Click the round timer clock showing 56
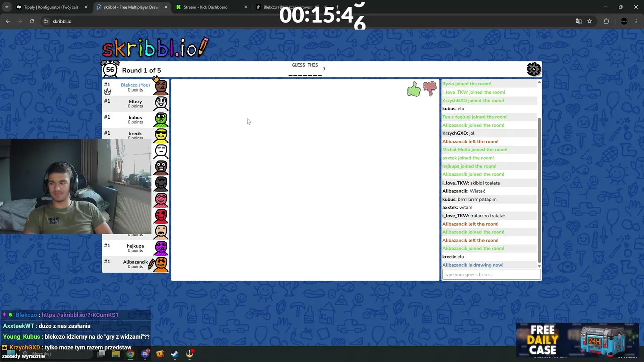The image size is (644, 362). pyautogui.click(x=110, y=69)
